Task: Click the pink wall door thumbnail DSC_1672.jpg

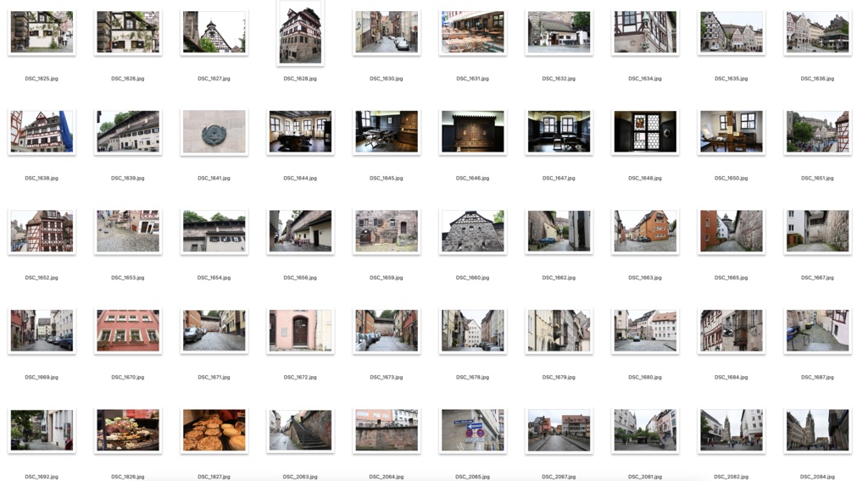Action: (300, 330)
